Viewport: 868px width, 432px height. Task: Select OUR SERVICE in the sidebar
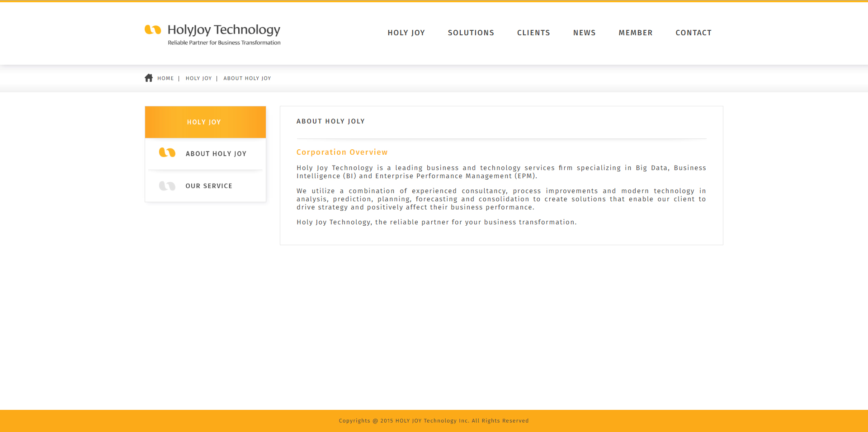(209, 186)
